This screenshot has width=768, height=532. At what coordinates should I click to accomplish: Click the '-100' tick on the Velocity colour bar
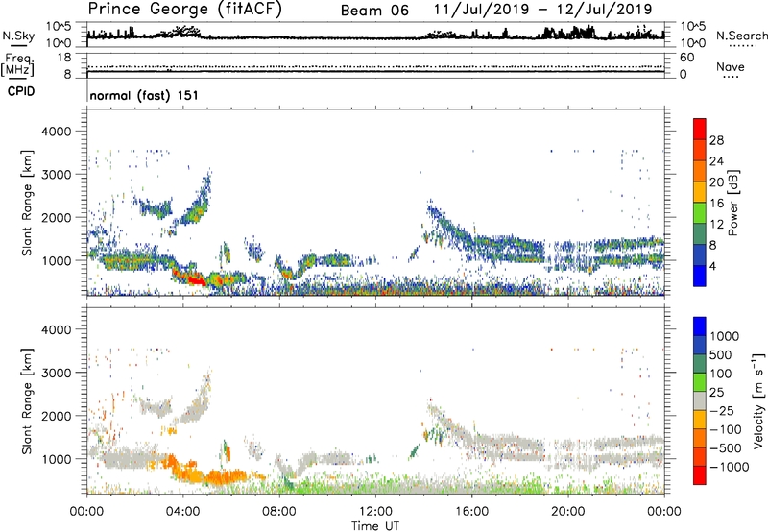click(725, 429)
